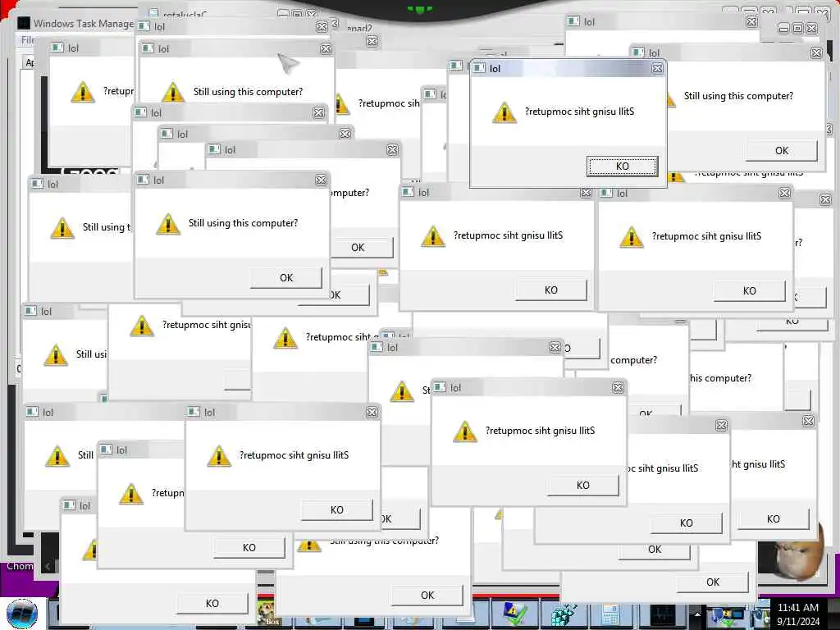Viewport: 840px width, 630px height.
Task: Click KO in the dialog showing '?retupn'
Action: point(249,547)
